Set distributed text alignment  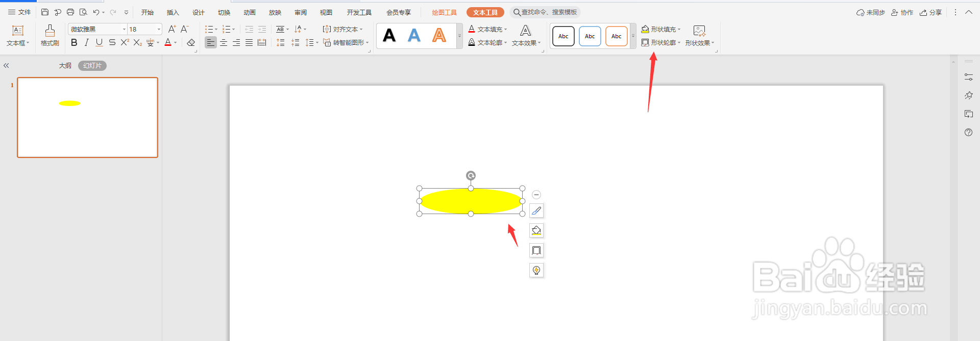(262, 43)
